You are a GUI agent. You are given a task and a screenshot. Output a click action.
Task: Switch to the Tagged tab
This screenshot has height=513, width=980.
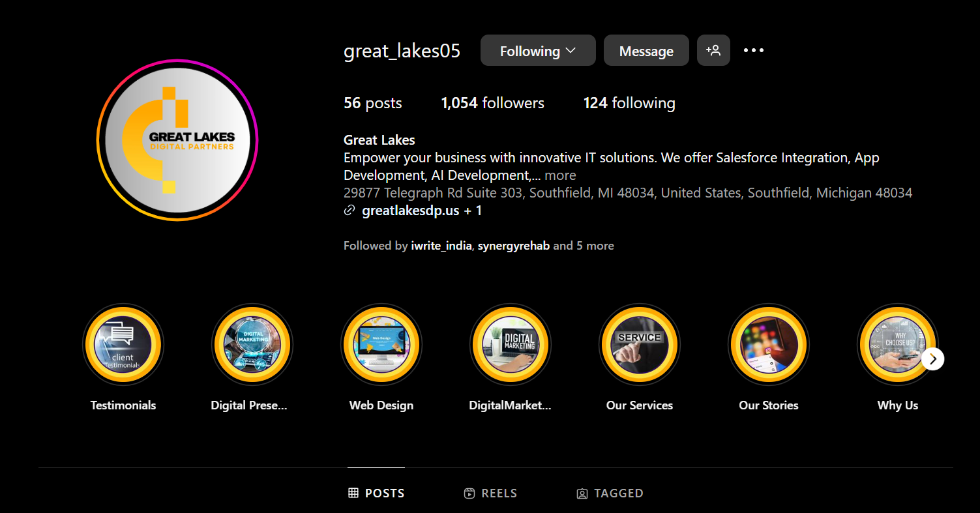tap(610, 493)
